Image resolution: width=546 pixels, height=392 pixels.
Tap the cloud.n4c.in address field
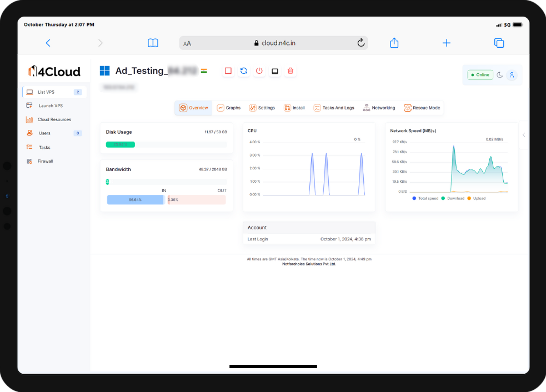(x=277, y=43)
